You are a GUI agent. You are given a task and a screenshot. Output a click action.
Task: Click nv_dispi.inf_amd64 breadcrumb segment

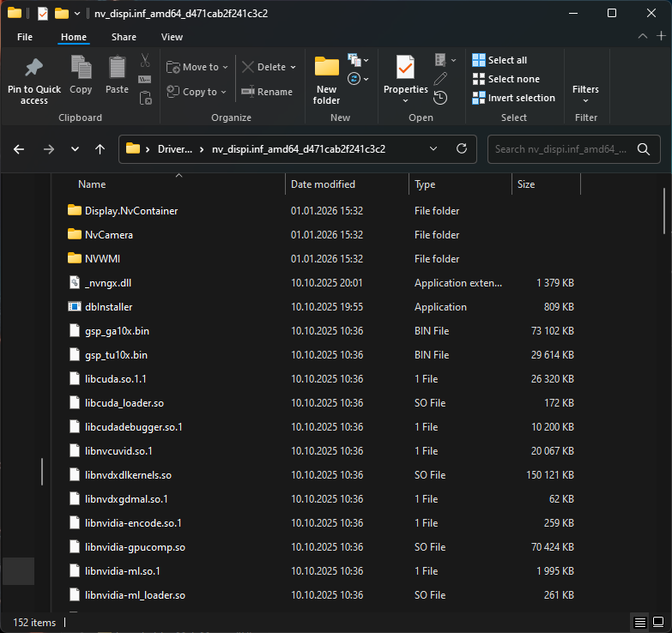point(299,149)
